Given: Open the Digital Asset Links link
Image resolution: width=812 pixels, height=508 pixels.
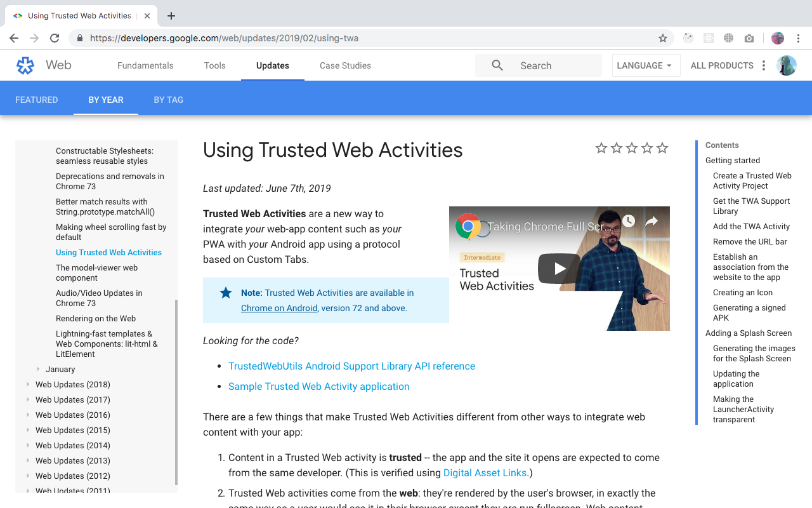Looking at the screenshot, I should pos(485,472).
